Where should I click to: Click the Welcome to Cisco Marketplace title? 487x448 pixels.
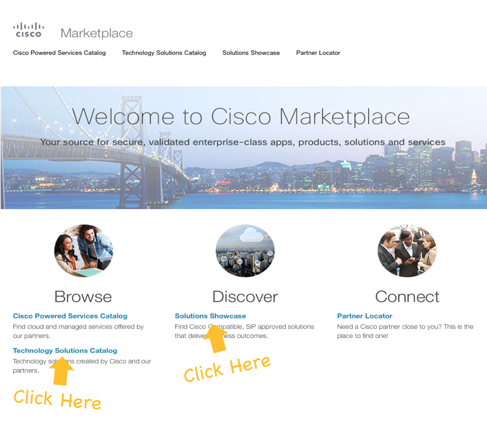(x=243, y=117)
